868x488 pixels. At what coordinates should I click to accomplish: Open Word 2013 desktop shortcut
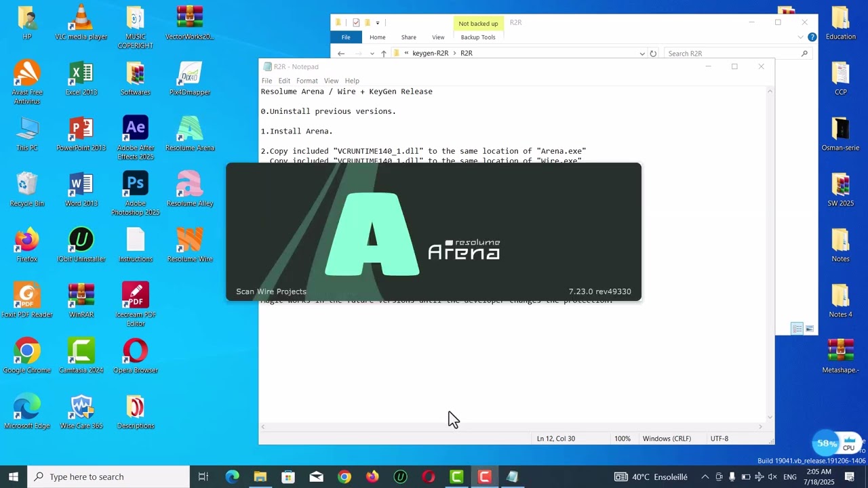(81, 190)
